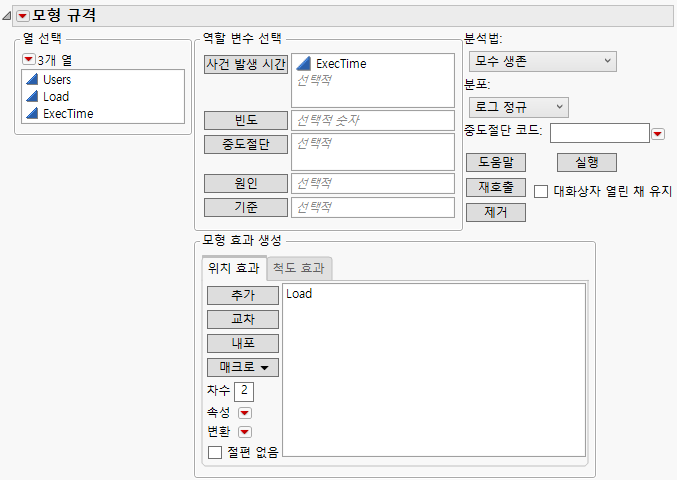The width and height of the screenshot is (677, 480).
Task: Click the 차수 degree input field
Action: point(244,391)
